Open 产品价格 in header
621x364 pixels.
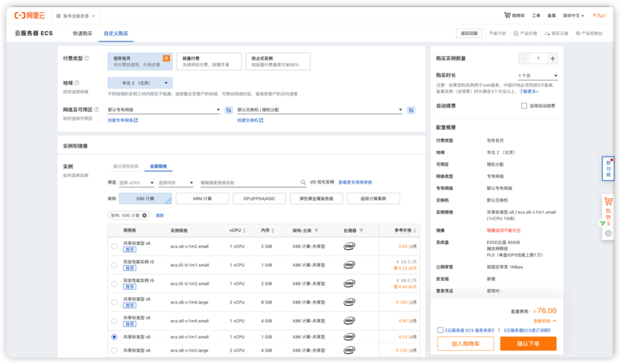[525, 33]
